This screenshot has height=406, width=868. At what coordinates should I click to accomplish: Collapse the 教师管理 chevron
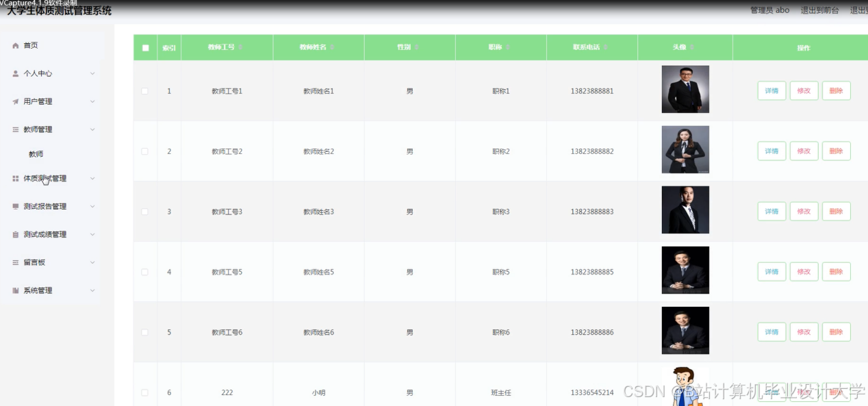pos(92,129)
